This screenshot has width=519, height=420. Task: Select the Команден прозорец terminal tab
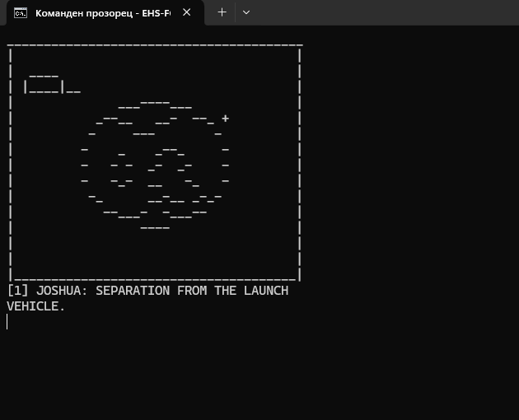[105, 13]
